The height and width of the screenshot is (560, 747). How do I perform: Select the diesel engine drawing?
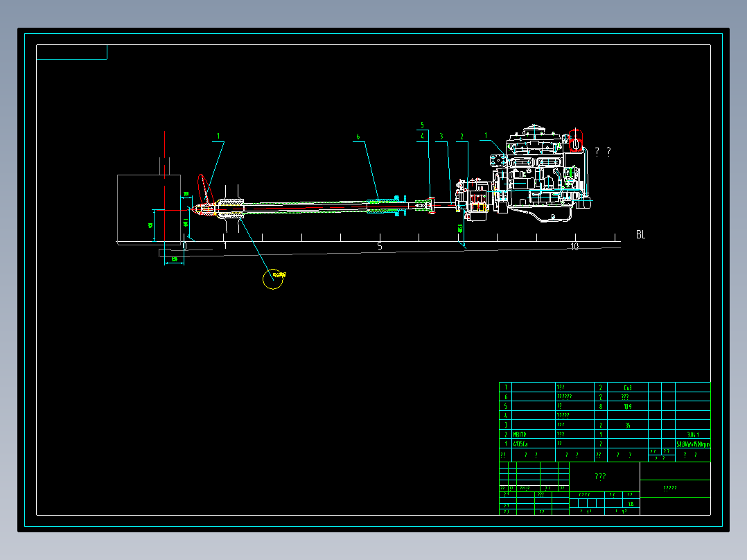[541, 174]
